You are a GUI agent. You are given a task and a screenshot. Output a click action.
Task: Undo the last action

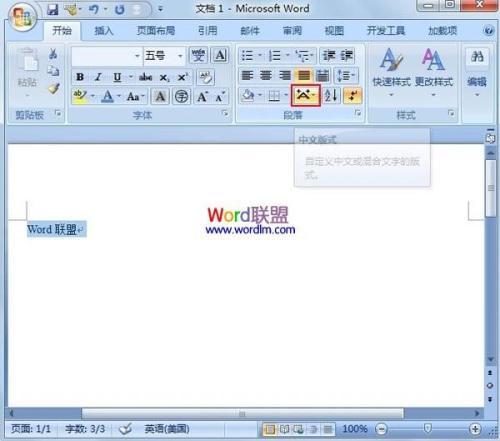[93, 9]
